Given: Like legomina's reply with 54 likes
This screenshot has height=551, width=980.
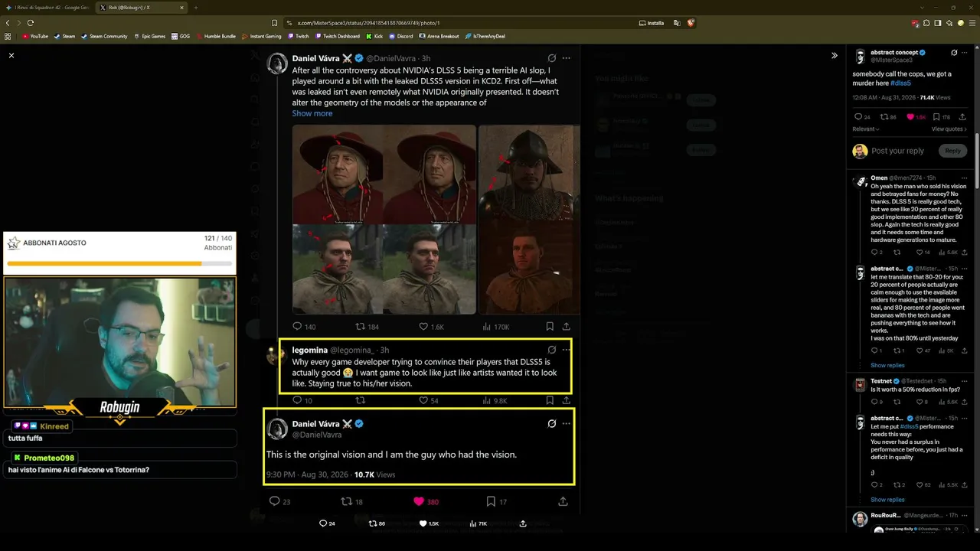Looking at the screenshot, I should [x=429, y=400].
